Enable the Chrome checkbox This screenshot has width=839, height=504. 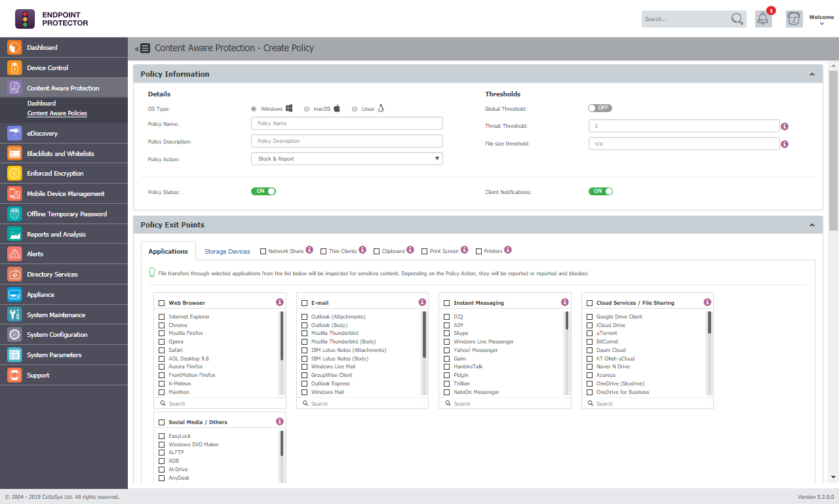coord(161,325)
